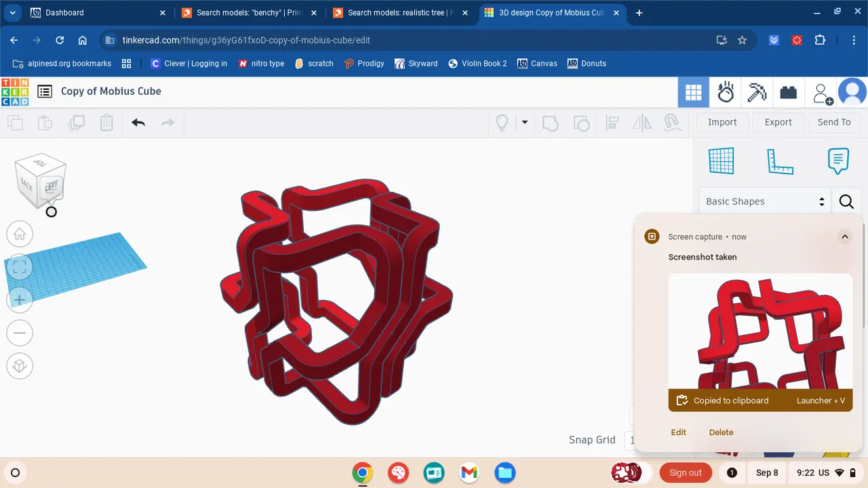This screenshot has width=868, height=488.
Task: Expand the lightbulb dropdown arrow
Action: 524,123
